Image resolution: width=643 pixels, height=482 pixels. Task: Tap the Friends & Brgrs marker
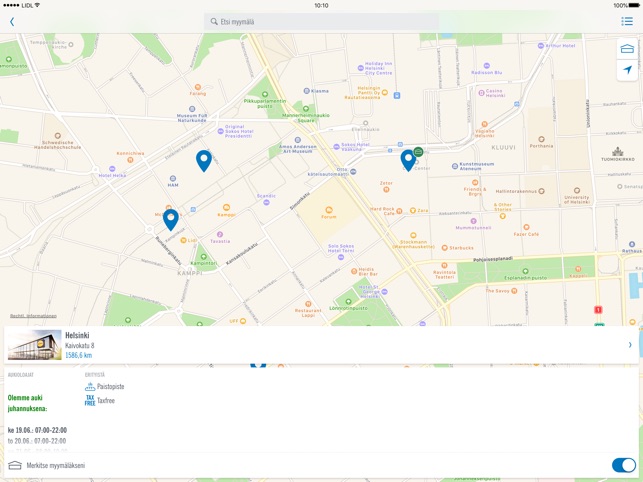coord(475,182)
